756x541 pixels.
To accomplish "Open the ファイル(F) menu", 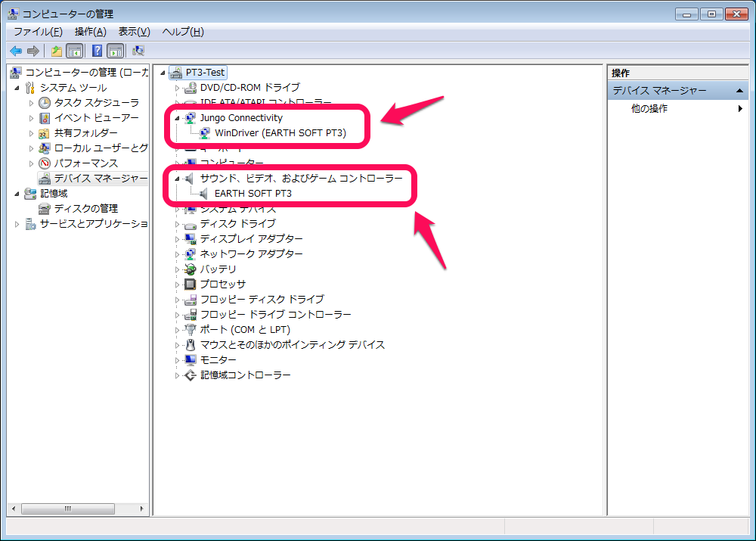I will pos(38,32).
